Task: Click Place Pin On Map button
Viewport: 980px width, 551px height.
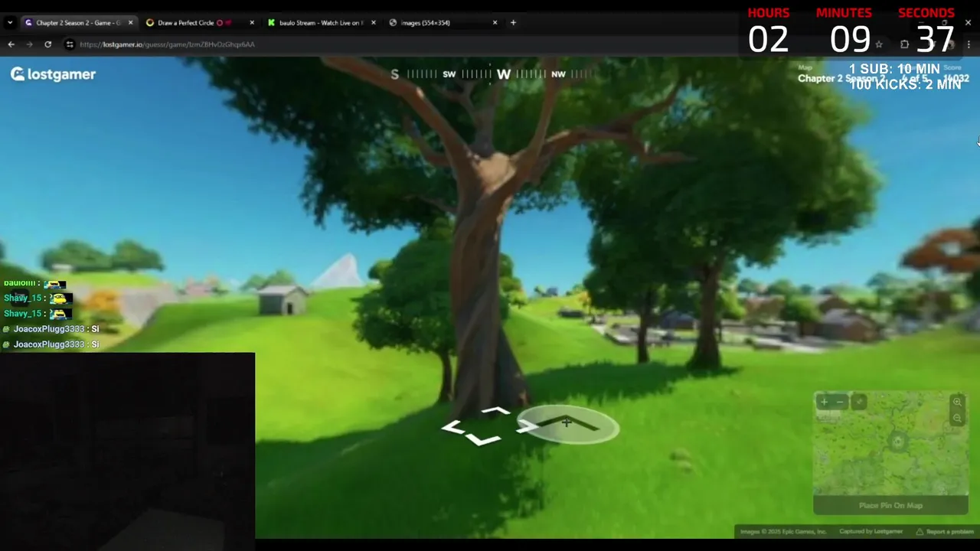Action: pos(890,505)
